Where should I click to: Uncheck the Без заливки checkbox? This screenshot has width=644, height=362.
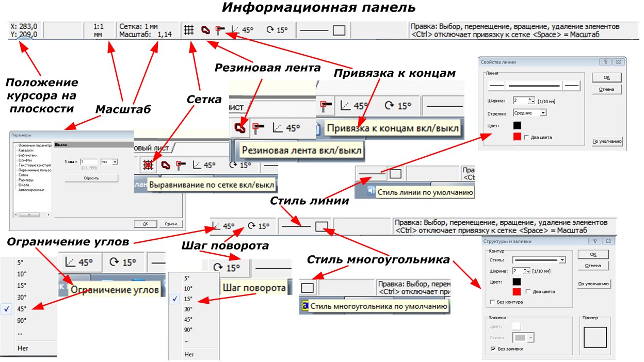pos(494,349)
